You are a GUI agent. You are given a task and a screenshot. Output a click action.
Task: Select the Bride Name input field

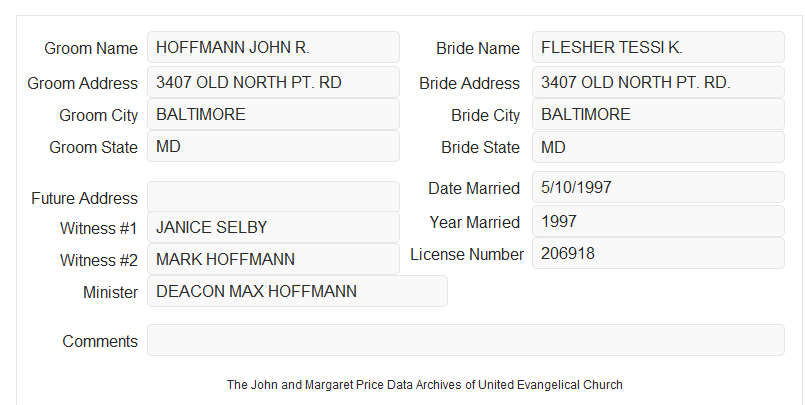pos(658,47)
